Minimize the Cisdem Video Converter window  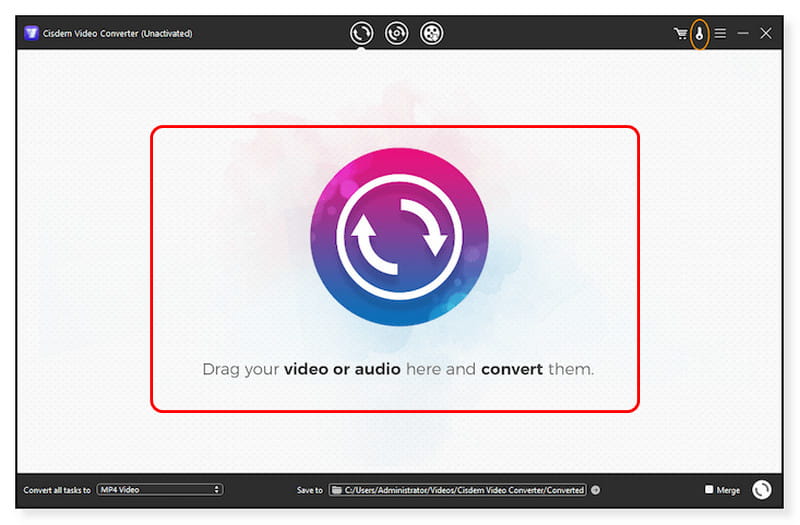pyautogui.click(x=743, y=33)
